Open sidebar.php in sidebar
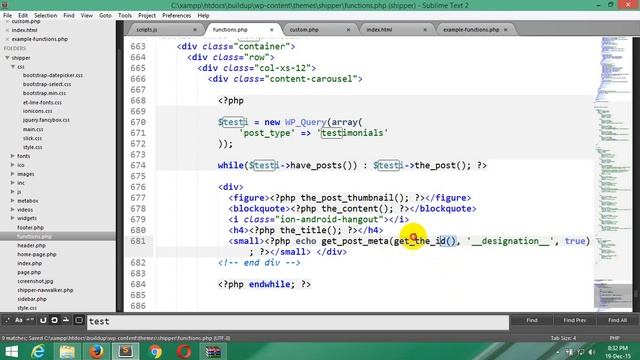Image resolution: width=640 pixels, height=360 pixels. pos(32,299)
